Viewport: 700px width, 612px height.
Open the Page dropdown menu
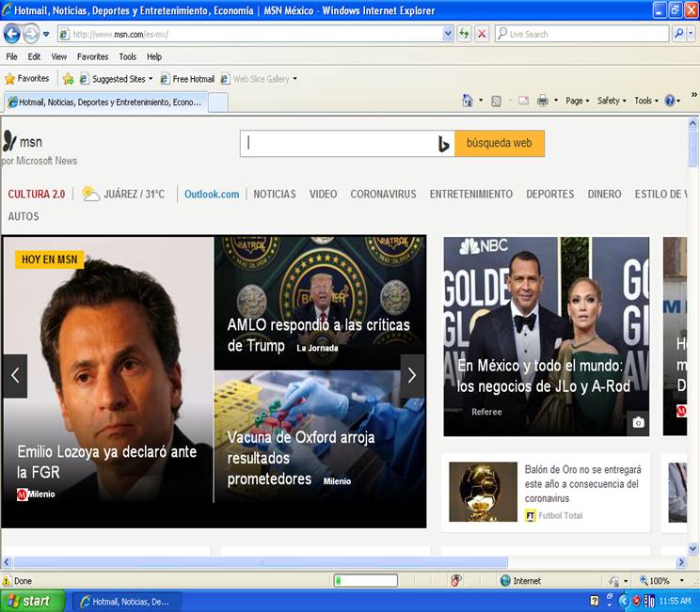coord(577,101)
